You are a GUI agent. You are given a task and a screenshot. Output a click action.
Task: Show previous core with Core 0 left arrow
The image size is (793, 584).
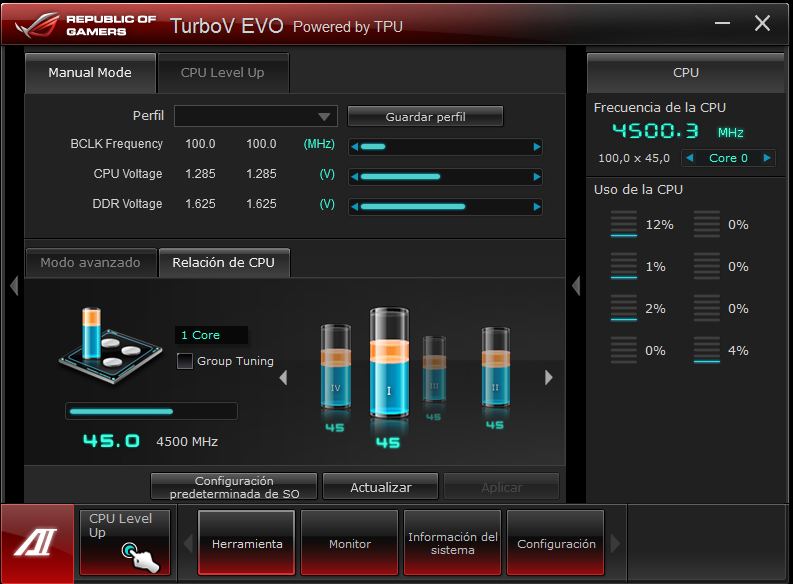click(x=689, y=158)
